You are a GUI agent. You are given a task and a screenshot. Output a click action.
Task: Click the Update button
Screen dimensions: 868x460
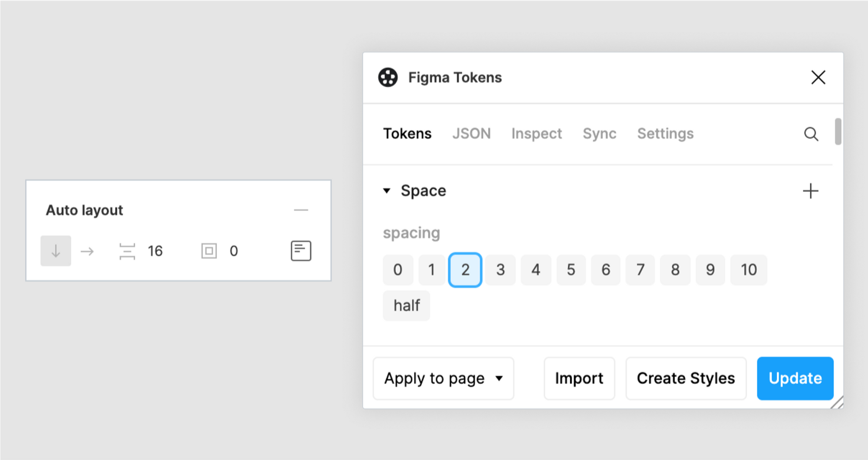tap(795, 378)
